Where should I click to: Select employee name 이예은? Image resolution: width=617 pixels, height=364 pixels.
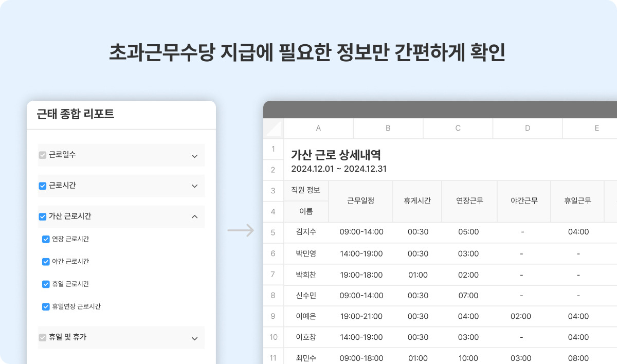click(306, 316)
